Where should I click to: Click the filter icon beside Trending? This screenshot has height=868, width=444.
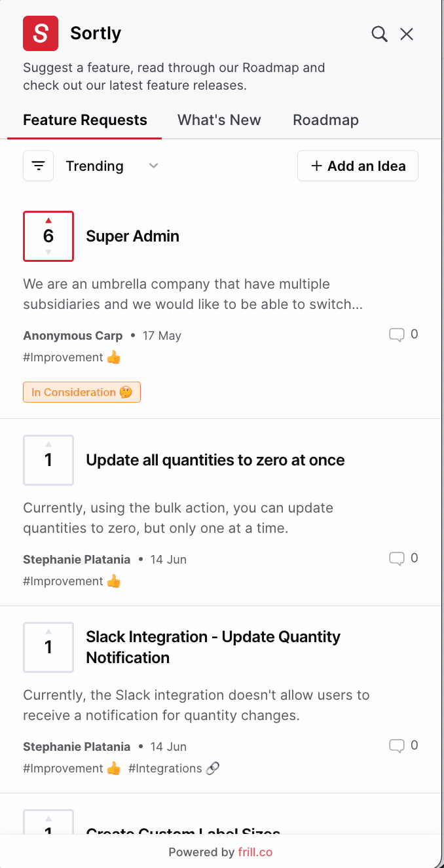(39, 166)
